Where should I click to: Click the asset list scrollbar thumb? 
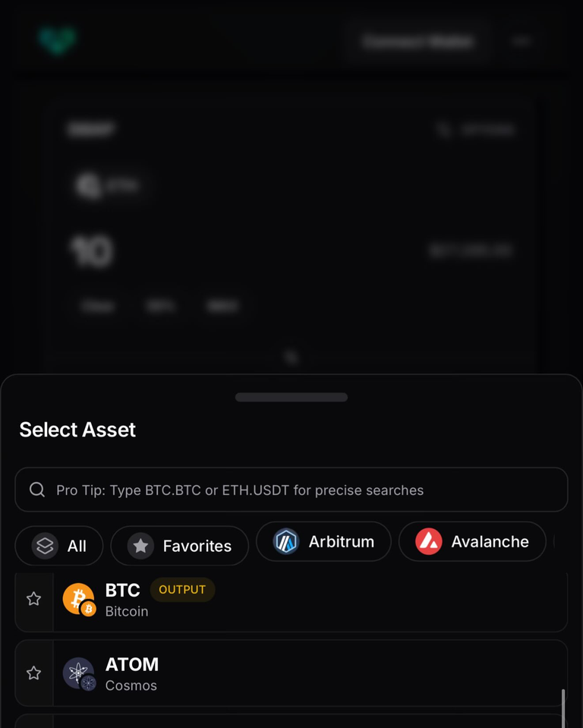(563, 708)
